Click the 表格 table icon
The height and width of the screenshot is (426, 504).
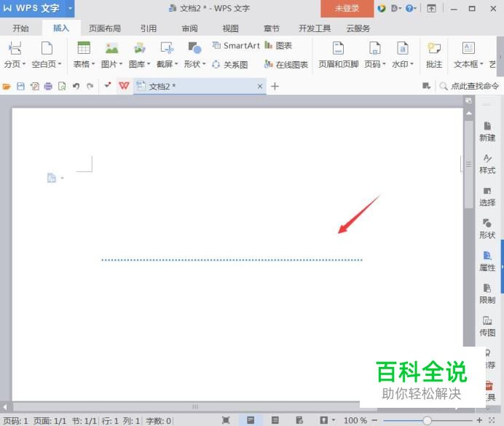tap(84, 48)
